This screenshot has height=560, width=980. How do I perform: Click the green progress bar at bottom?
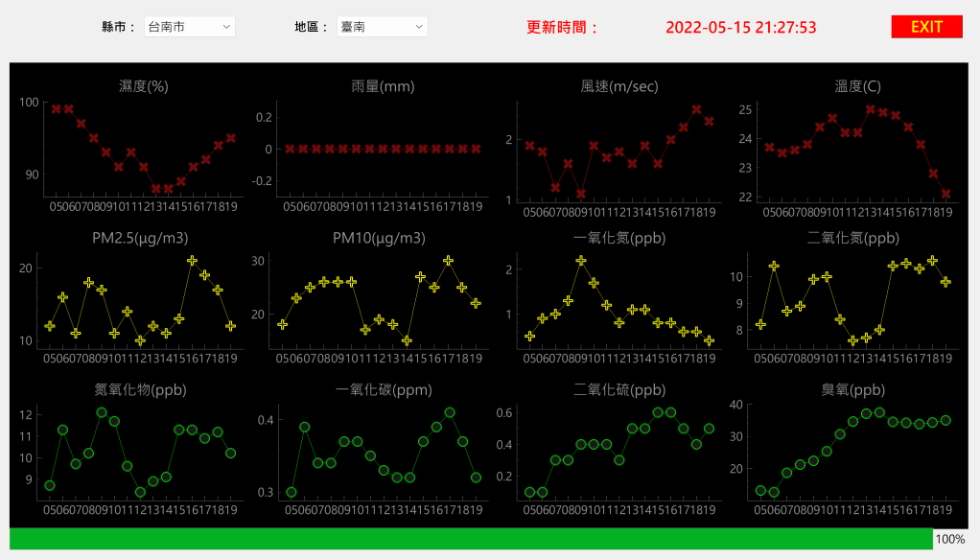coord(470,539)
